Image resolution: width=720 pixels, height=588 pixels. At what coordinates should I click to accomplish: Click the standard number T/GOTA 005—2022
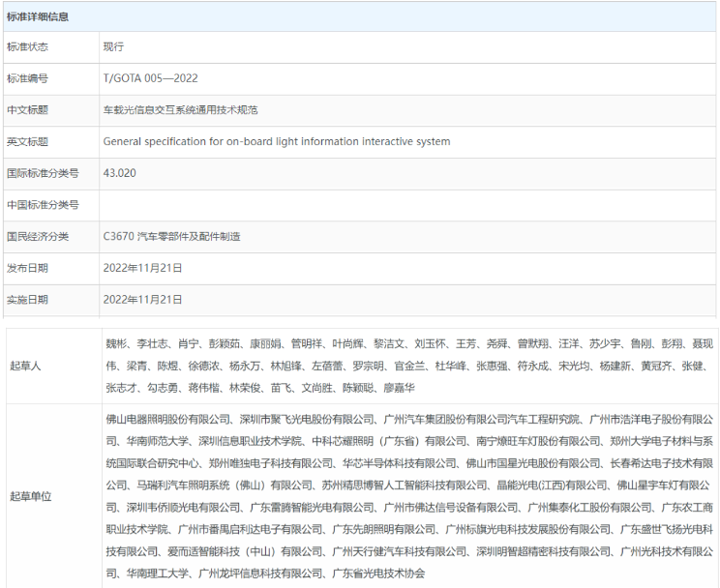coord(151,78)
